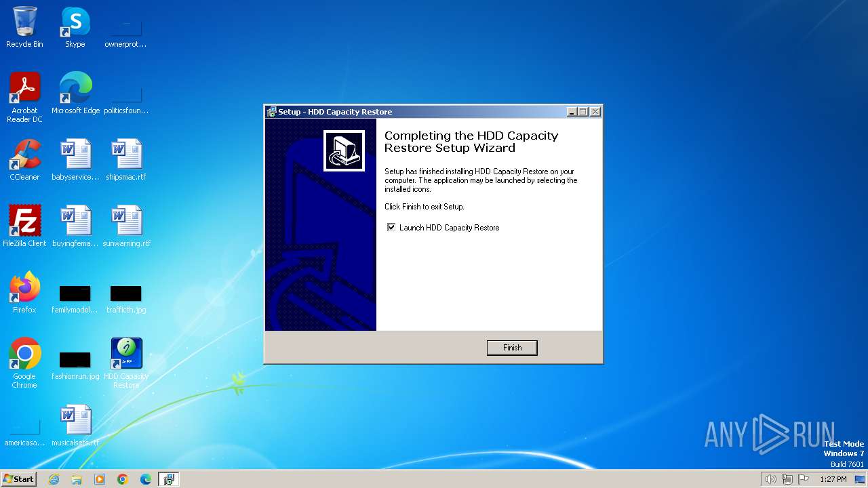Select the musicalsets.rtf document icon
This screenshot has width=868, height=488.
coord(75,426)
